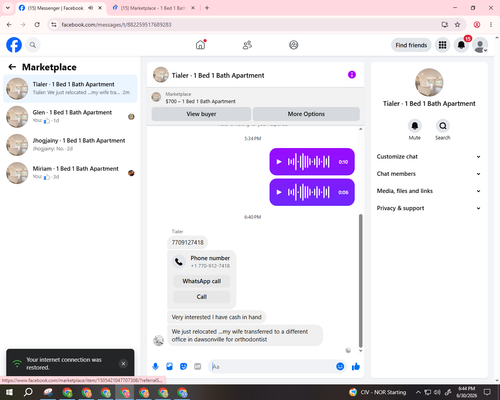Click the More Options button
Image resolution: width=500 pixels, height=400 pixels.
(x=306, y=114)
